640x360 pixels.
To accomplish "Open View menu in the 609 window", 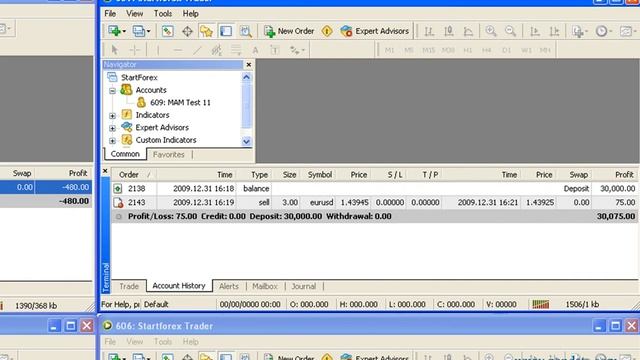I will [134, 13].
